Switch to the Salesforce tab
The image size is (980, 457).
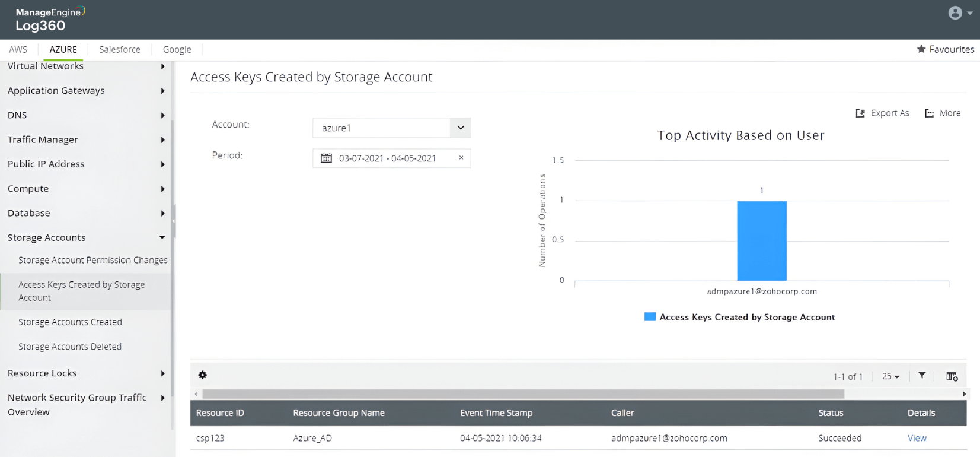coord(120,50)
